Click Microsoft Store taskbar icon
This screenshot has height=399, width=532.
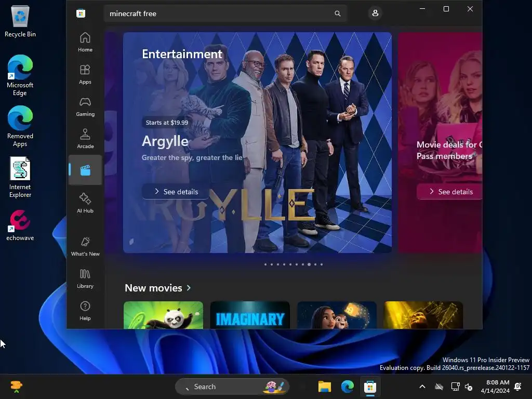pyautogui.click(x=370, y=387)
